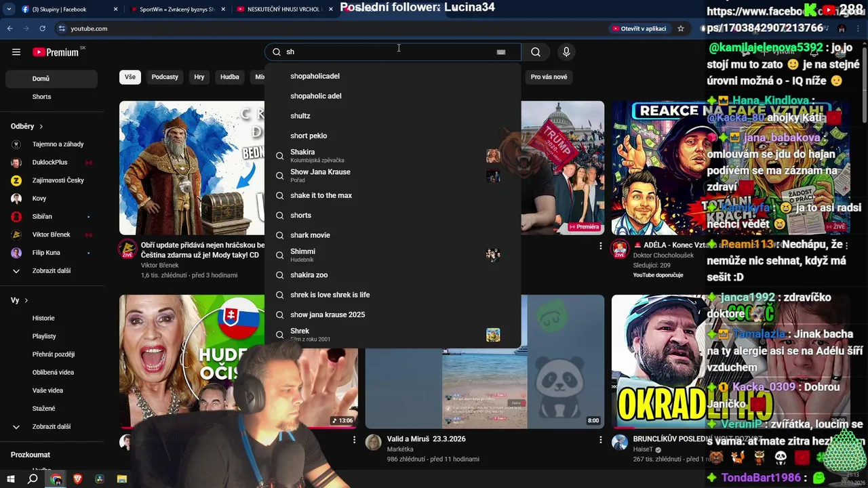The width and height of the screenshot is (868, 488).
Task: Choose suggestion shopaholicadel
Action: [393, 76]
